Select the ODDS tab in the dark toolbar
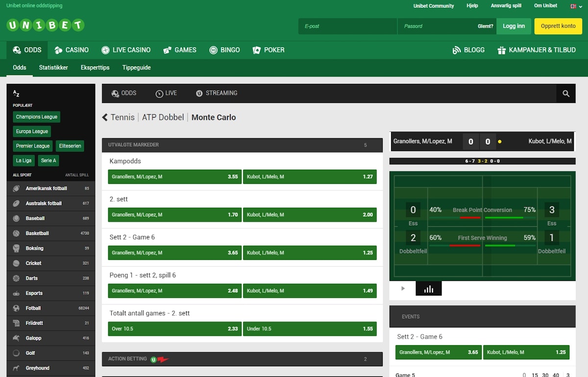588x377 pixels. pos(124,93)
